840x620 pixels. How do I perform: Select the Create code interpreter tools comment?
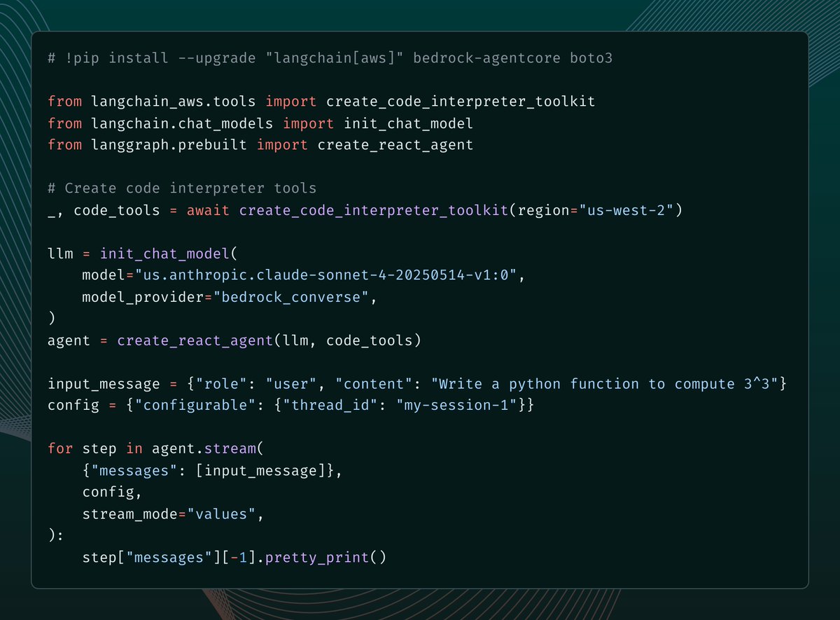[182, 188]
